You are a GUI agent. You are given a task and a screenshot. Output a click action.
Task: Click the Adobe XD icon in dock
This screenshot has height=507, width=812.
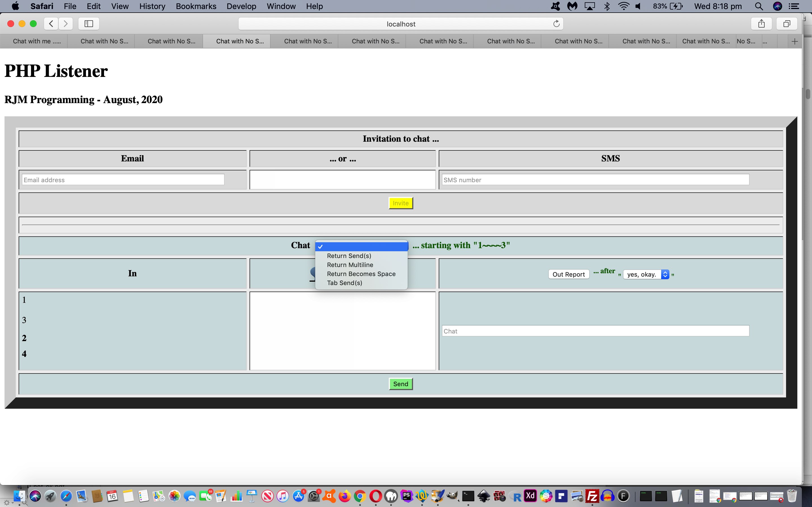tap(530, 497)
